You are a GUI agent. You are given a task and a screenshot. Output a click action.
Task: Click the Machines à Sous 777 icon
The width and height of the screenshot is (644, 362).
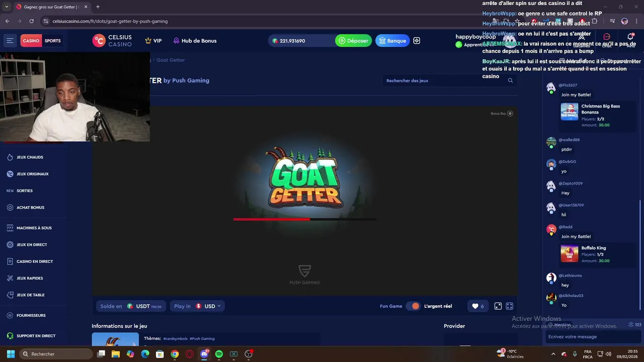tap(10, 228)
